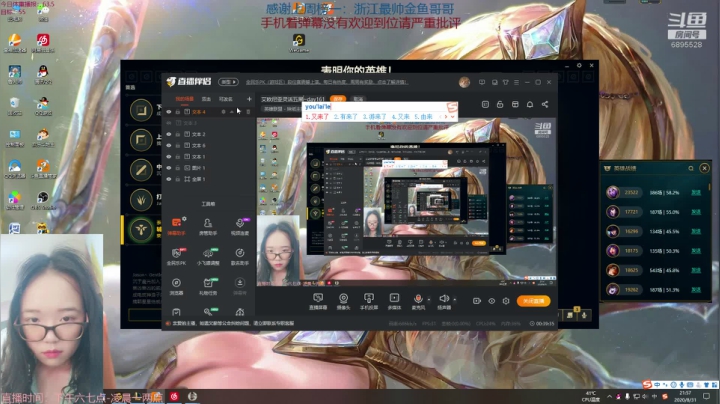Image resolution: width=720 pixels, height=404 pixels.
Task: Hide the 文本 1 layer
Action: [169, 157]
